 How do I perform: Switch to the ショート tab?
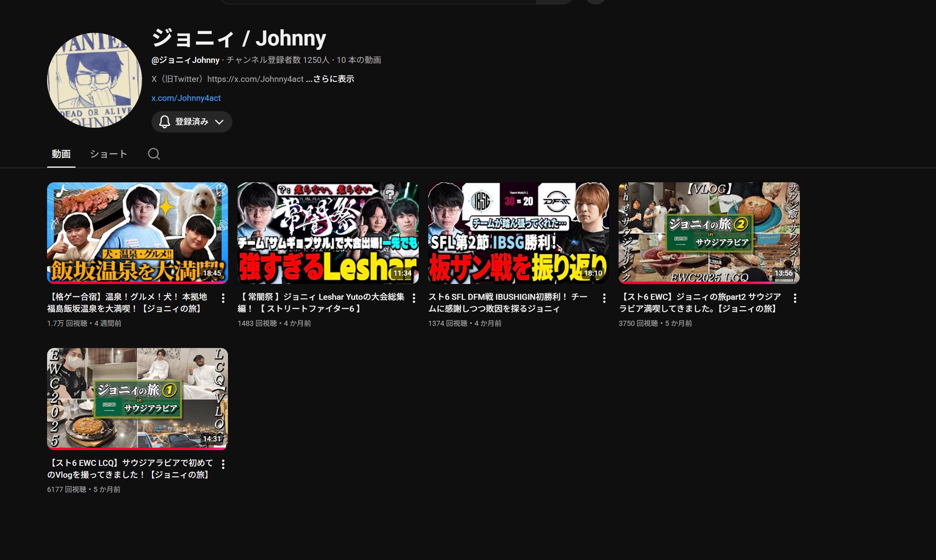click(108, 154)
